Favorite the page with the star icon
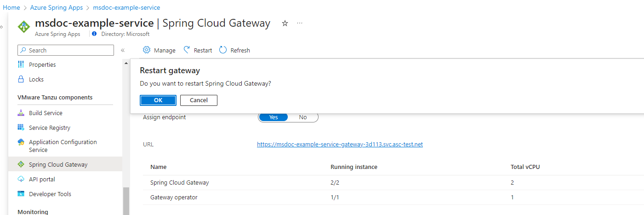The width and height of the screenshot is (644, 215). click(285, 23)
